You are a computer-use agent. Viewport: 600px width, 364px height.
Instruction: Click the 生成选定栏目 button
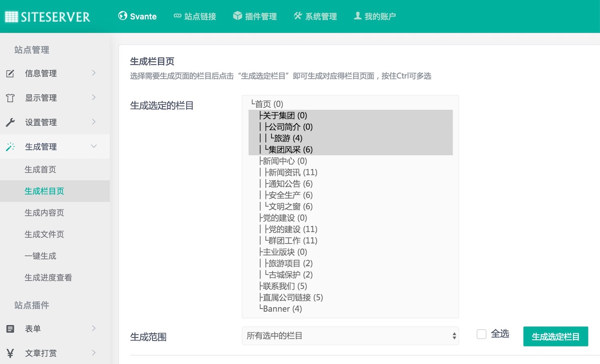[555, 336]
